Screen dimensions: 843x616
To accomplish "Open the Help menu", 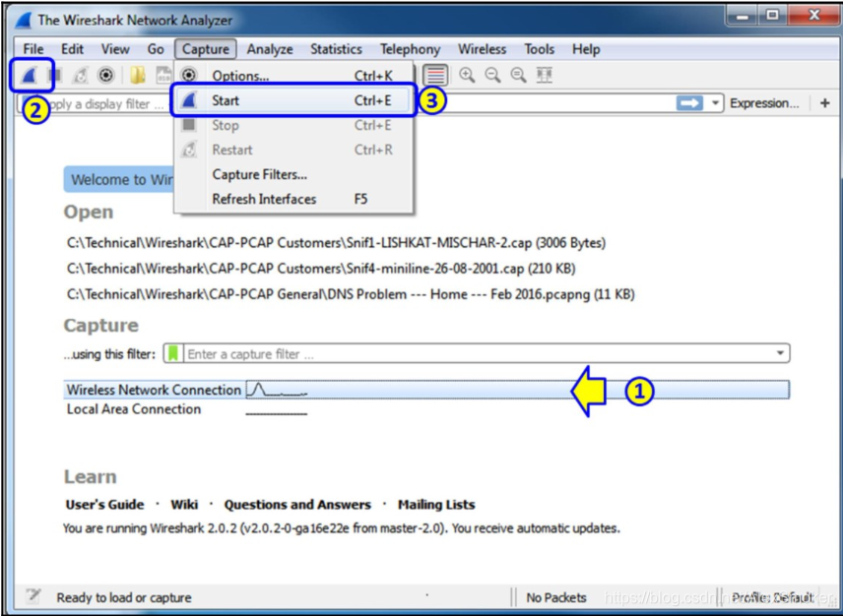I will coord(586,49).
